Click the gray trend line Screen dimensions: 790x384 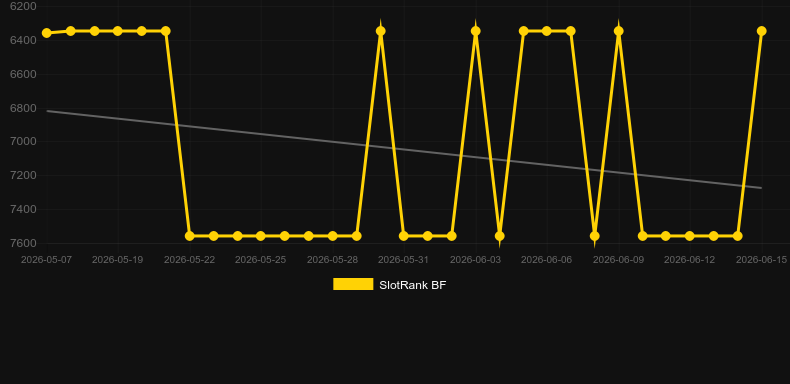point(404,149)
